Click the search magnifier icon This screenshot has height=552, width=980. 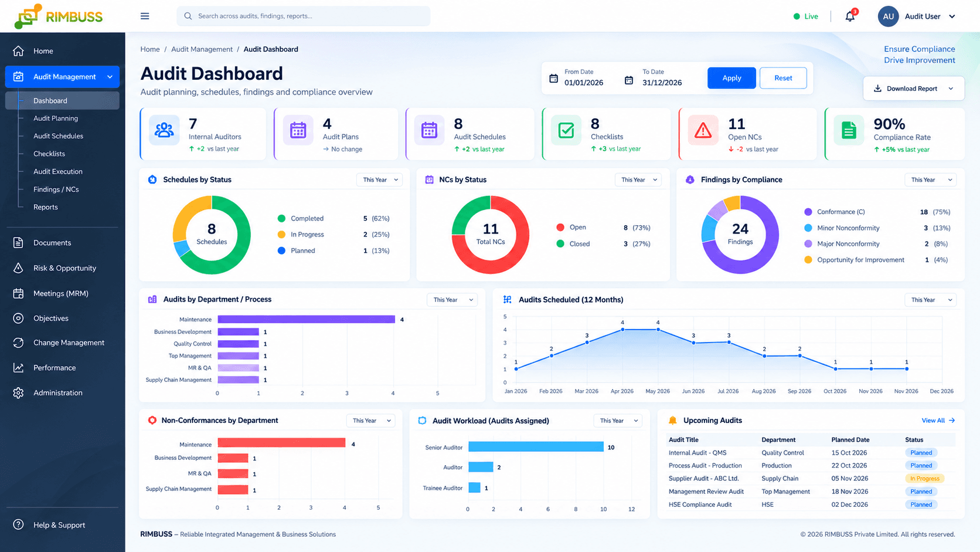(188, 16)
